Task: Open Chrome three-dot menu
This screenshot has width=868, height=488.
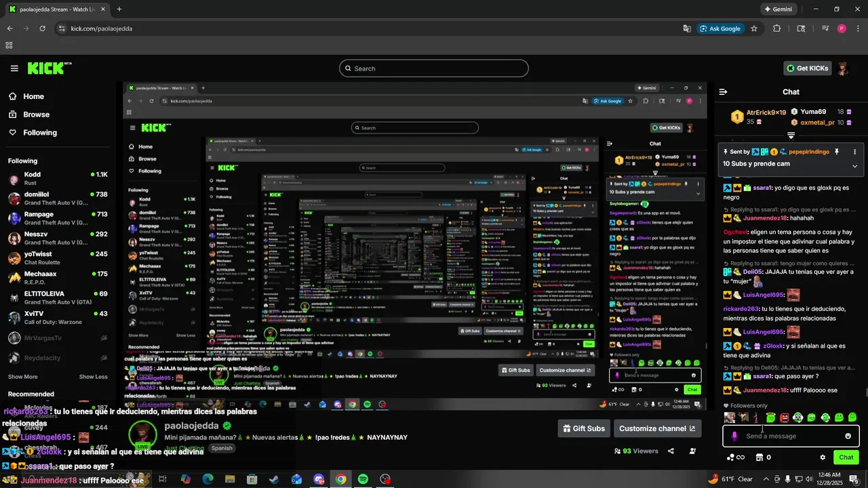Action: (x=858, y=28)
